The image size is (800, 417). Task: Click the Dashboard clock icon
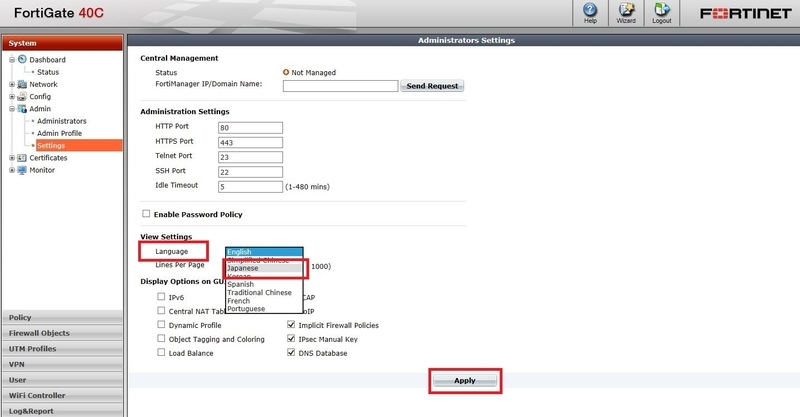point(22,59)
